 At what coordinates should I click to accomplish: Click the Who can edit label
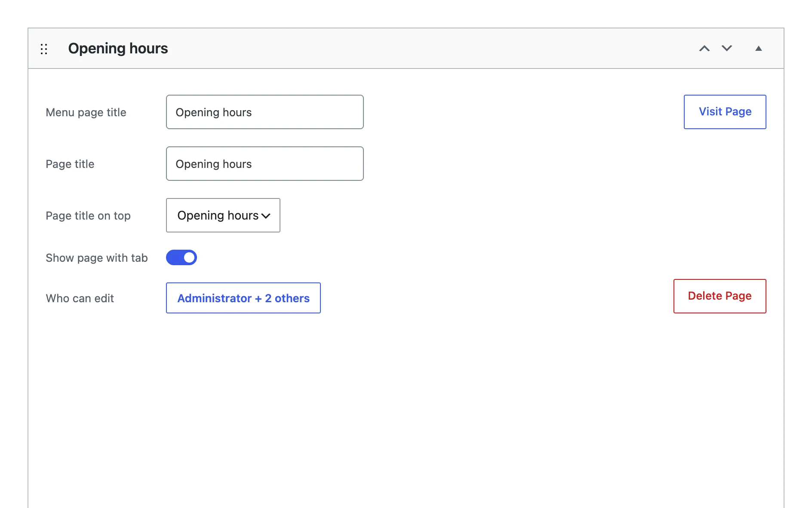pos(80,298)
